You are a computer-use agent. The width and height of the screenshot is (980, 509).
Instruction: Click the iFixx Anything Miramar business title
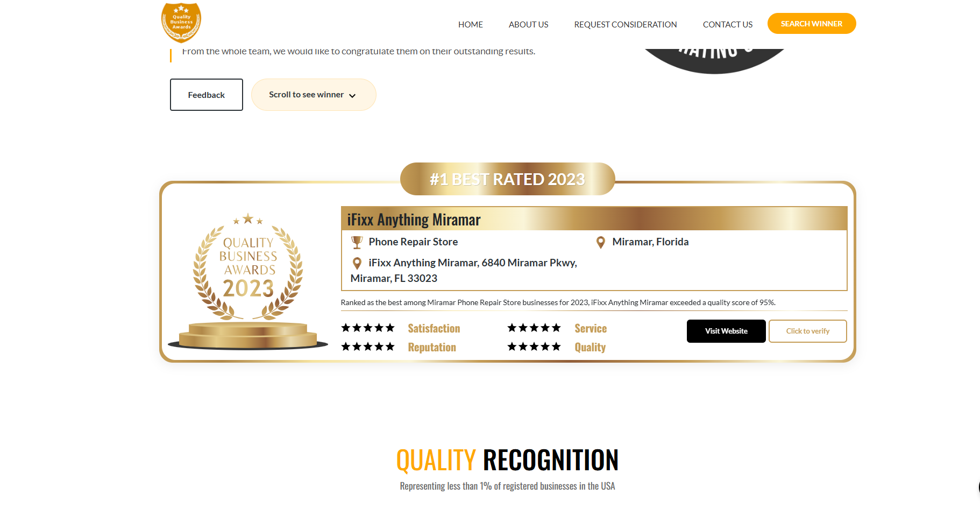pos(414,220)
